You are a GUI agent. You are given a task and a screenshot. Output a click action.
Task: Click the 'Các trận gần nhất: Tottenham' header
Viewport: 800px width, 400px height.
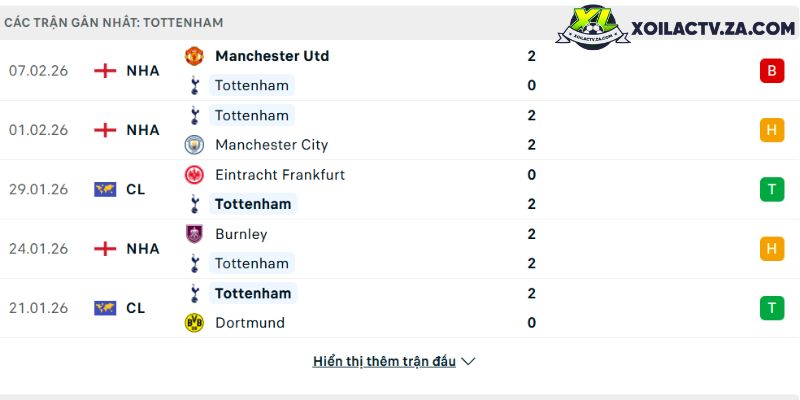(x=114, y=22)
